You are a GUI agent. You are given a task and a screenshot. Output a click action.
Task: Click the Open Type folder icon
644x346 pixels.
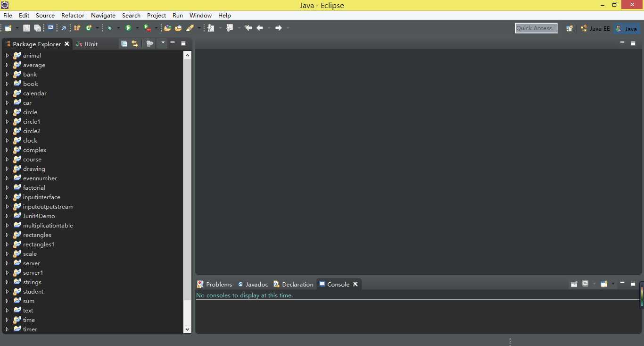point(167,28)
